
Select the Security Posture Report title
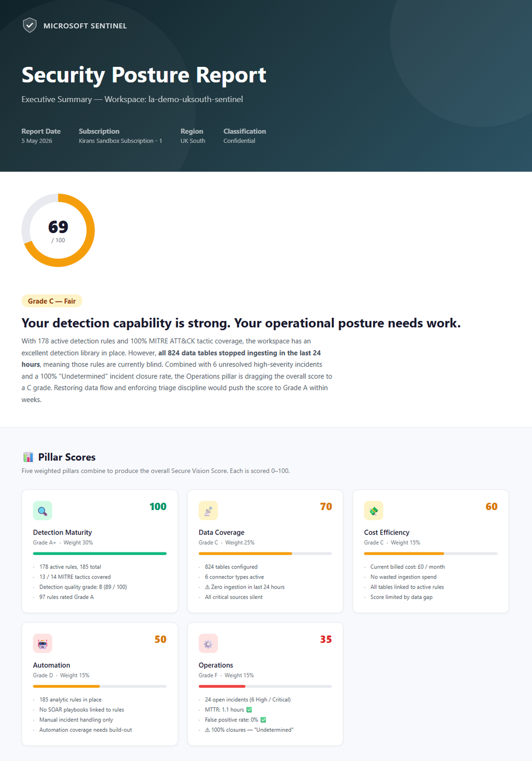(x=144, y=75)
